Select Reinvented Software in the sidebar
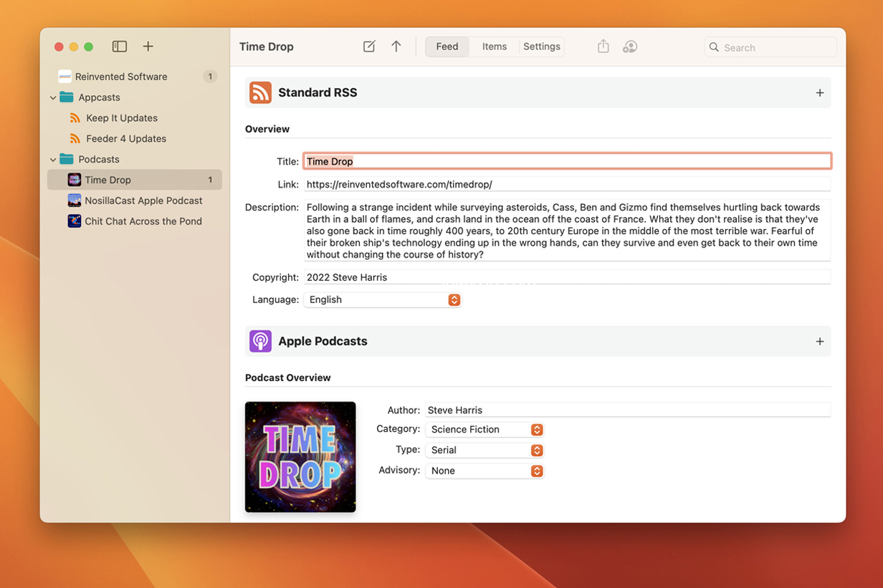Screen dimensions: 883x588 point(135,77)
